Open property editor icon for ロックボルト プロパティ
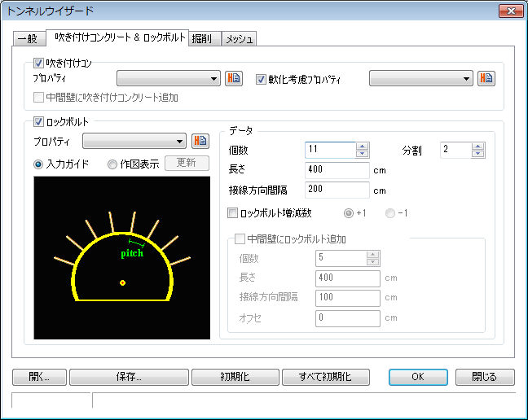 [x=200, y=141]
